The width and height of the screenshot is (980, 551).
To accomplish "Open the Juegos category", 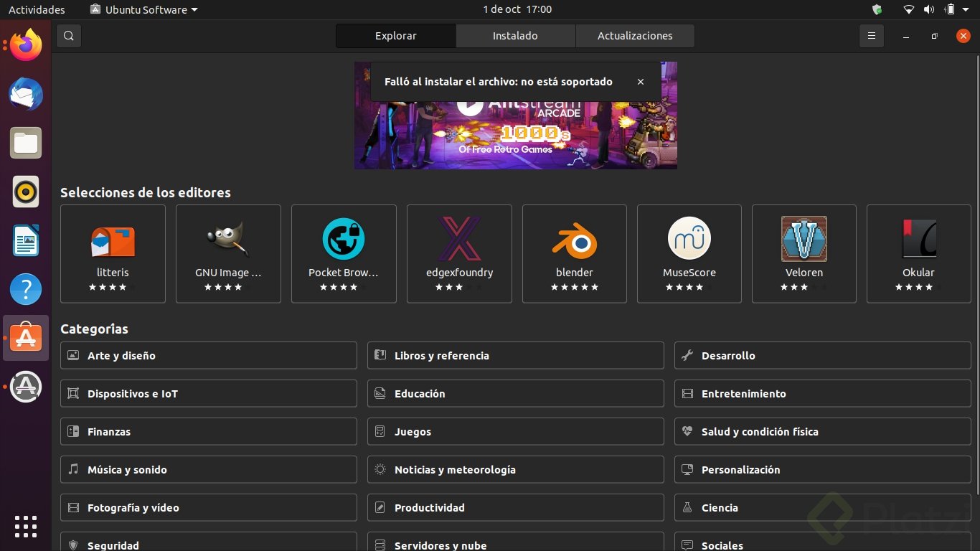I will coord(515,431).
